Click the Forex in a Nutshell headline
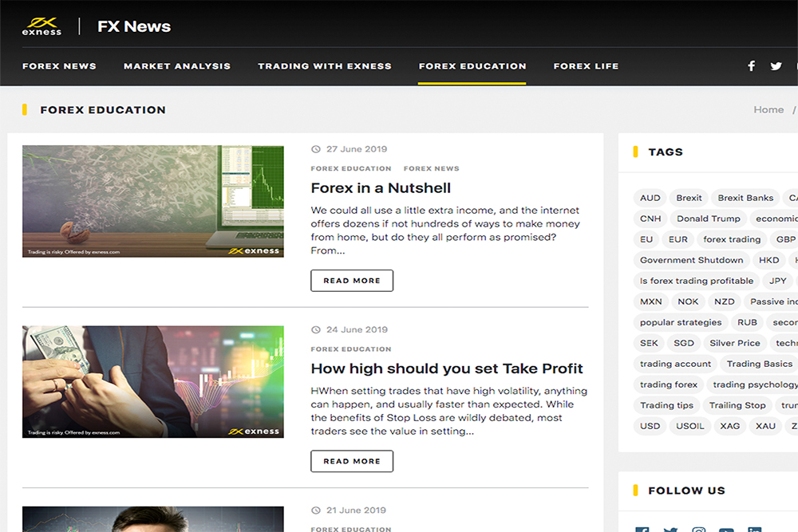This screenshot has width=798, height=532. point(381,188)
